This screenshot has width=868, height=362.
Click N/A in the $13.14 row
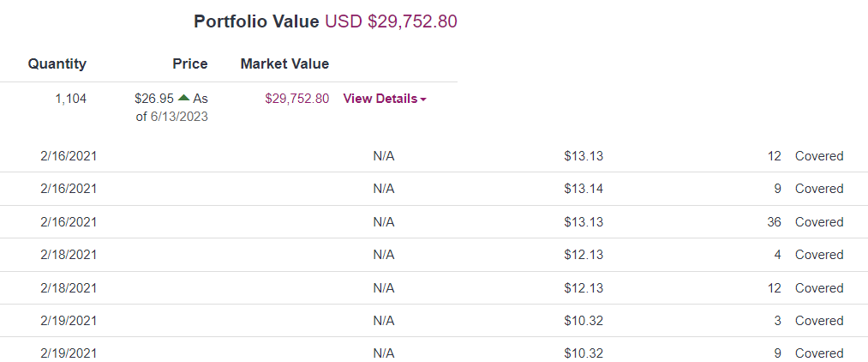[x=384, y=189]
